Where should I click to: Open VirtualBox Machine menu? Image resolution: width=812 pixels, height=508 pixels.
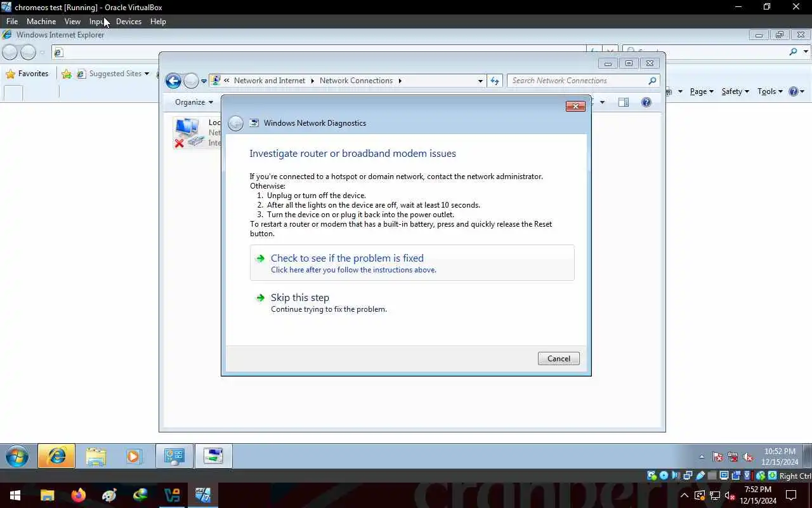coord(41,22)
